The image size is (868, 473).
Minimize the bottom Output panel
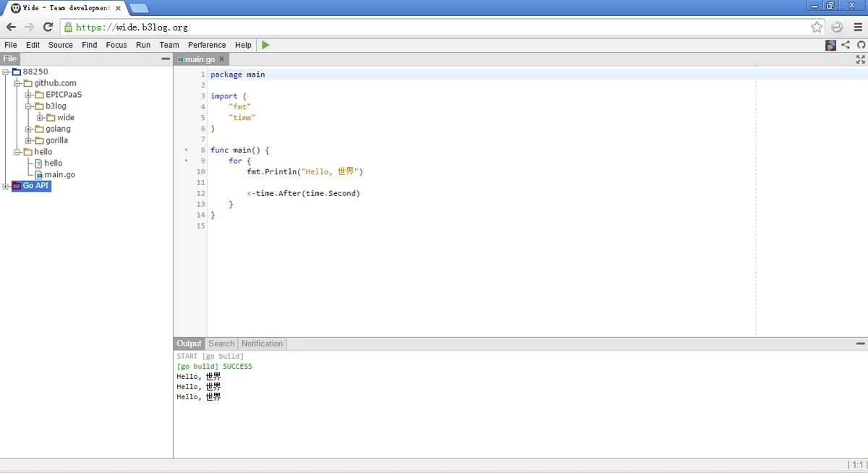(861, 344)
